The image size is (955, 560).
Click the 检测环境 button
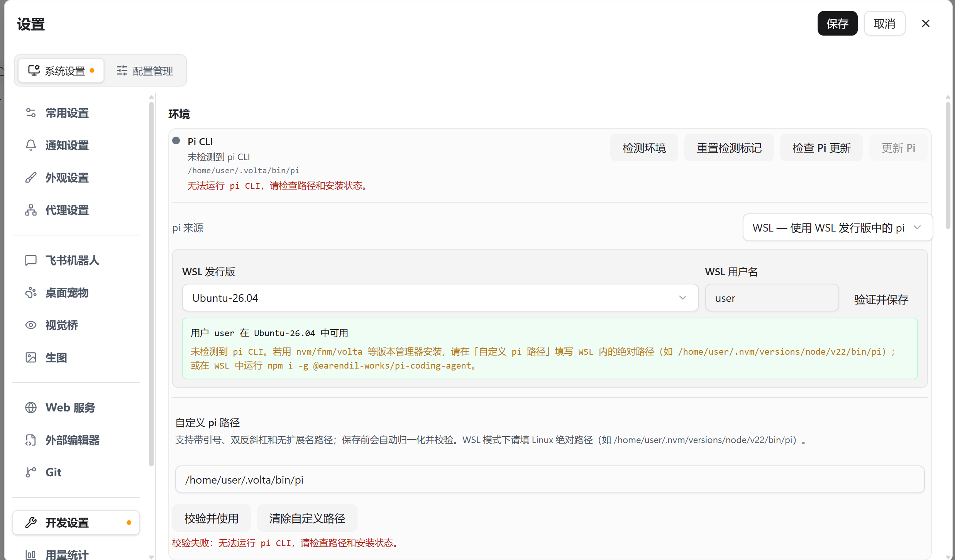(644, 148)
